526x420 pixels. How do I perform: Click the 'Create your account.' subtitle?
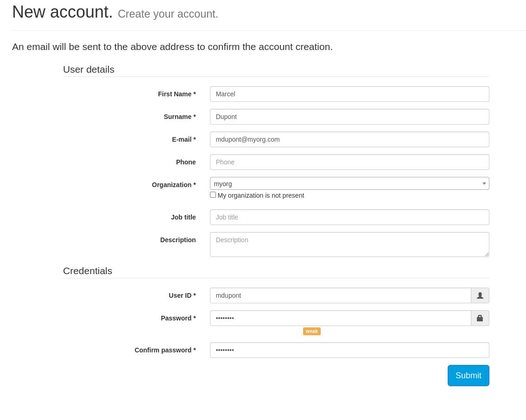pyautogui.click(x=168, y=14)
